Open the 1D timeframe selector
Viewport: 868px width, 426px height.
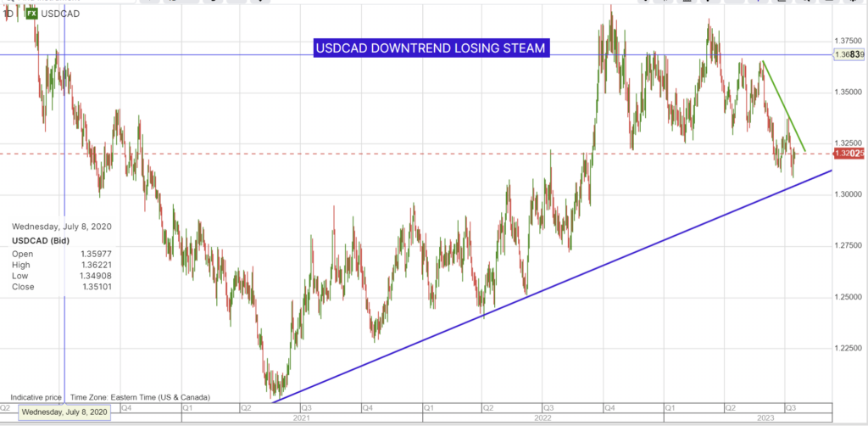8,14
